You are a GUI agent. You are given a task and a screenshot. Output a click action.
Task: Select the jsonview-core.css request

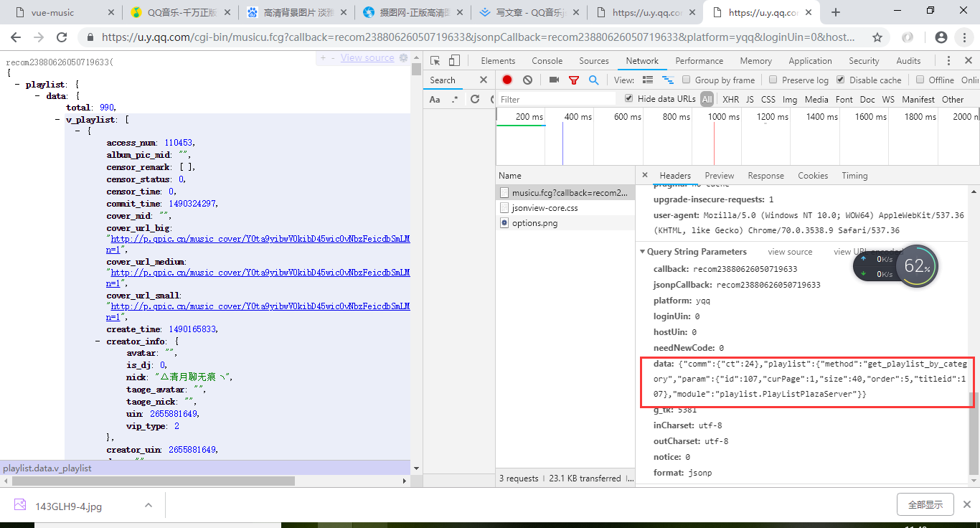click(x=565, y=207)
